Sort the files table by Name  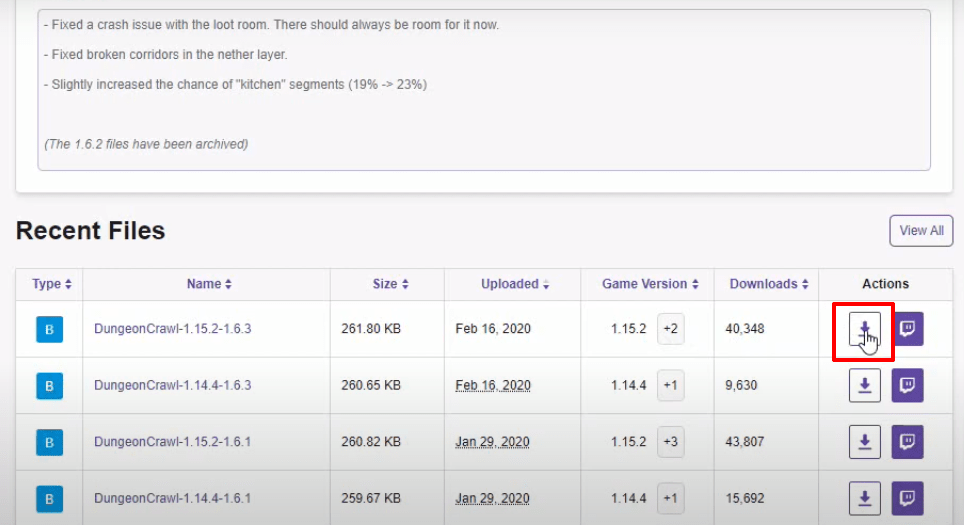209,284
